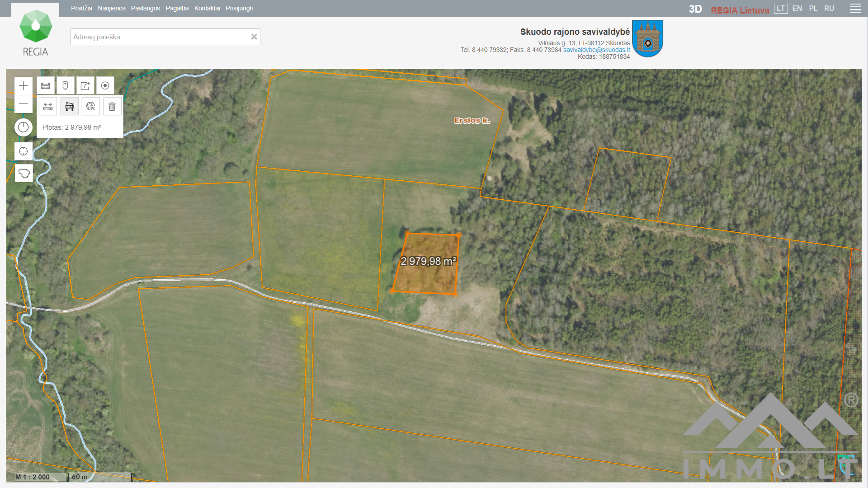
Task: Click the globe coordinate picker tool
Action: click(x=91, y=107)
